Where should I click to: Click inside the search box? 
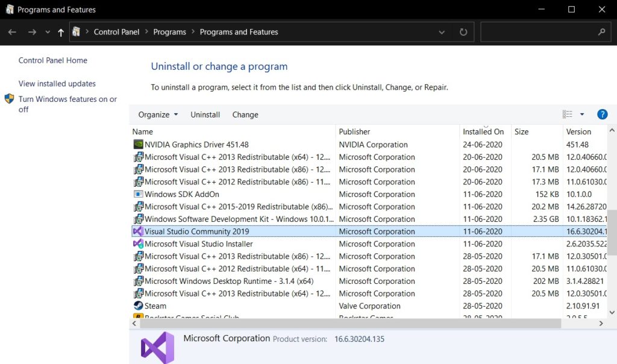(x=539, y=32)
